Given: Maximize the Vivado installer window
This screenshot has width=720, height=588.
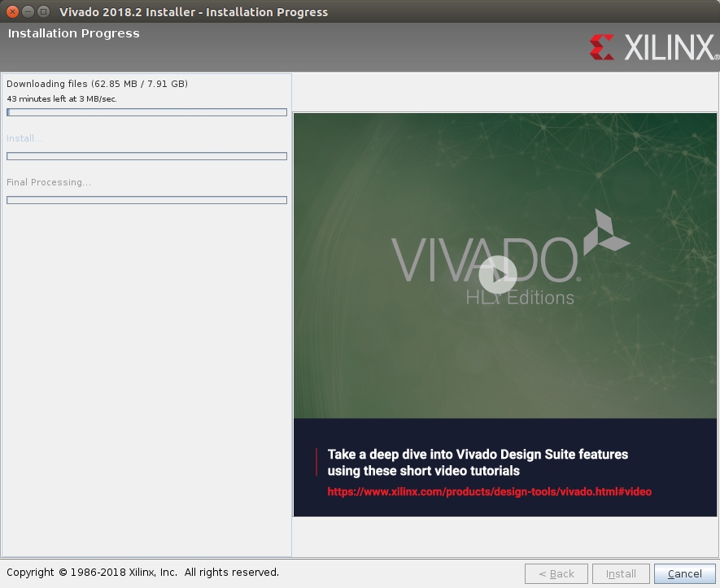Looking at the screenshot, I should pyautogui.click(x=43, y=11).
